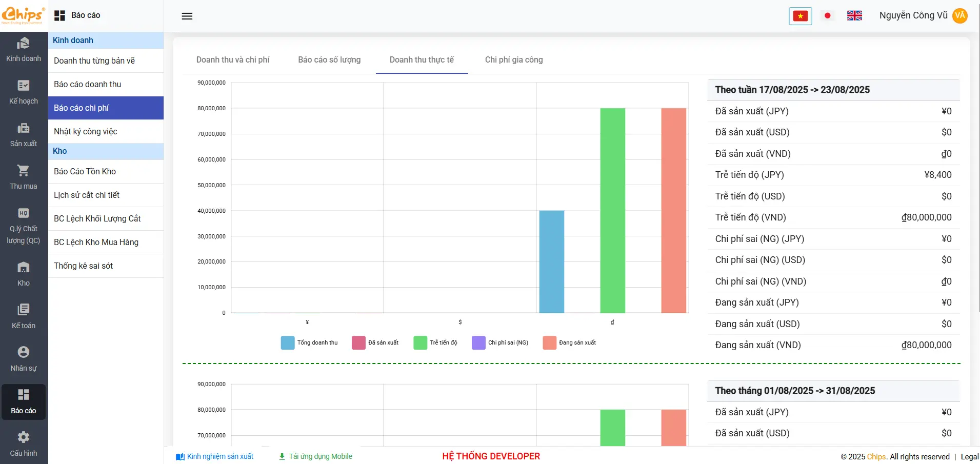Toggle Đã sản xuất legend swatch
This screenshot has width=980, height=464.
(x=358, y=342)
